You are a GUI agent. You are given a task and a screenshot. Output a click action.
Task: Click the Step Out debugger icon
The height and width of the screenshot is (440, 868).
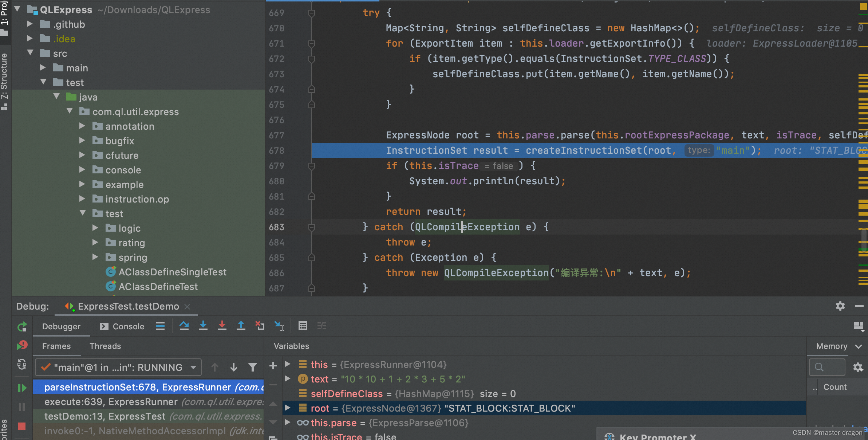point(241,327)
